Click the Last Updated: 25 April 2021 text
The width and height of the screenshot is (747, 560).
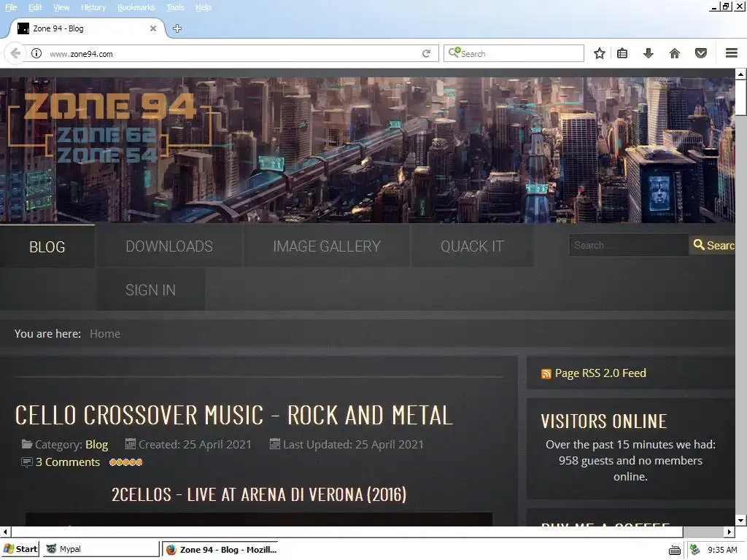(353, 445)
